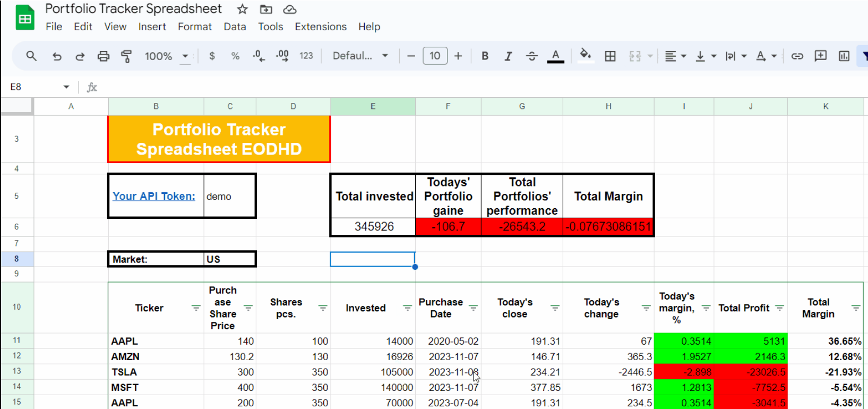Open the Today's close column filter
Image resolution: width=868 pixels, height=409 pixels.
point(555,308)
